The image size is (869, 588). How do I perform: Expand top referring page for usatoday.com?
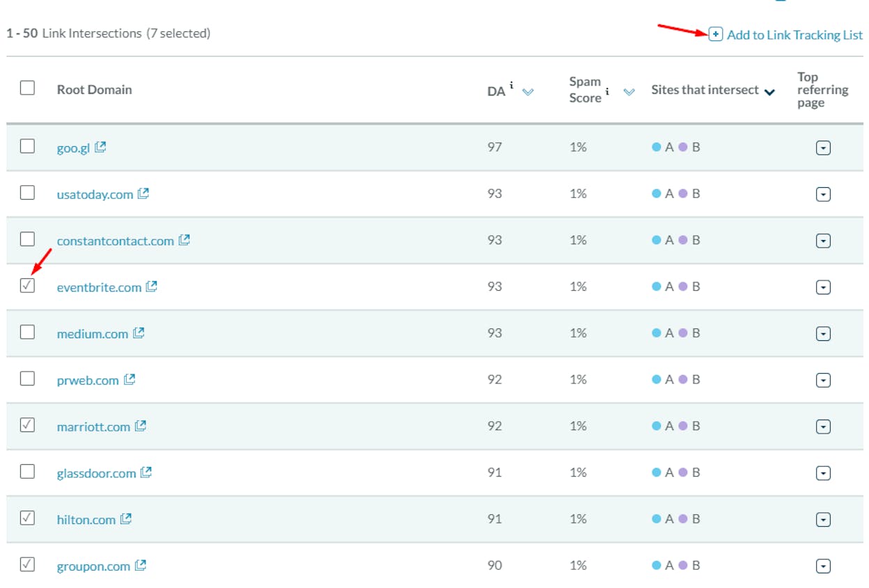823,194
